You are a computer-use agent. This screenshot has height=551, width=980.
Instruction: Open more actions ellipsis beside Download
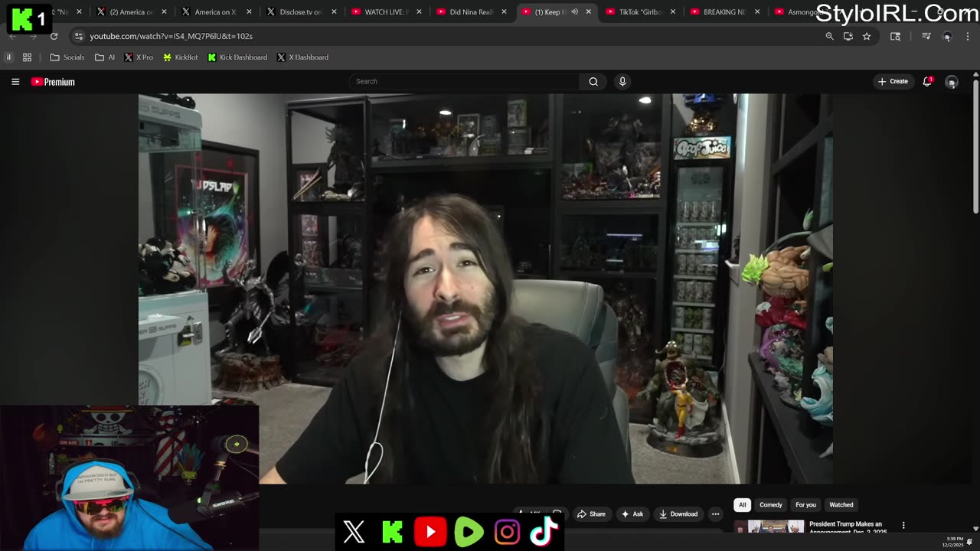(715, 514)
